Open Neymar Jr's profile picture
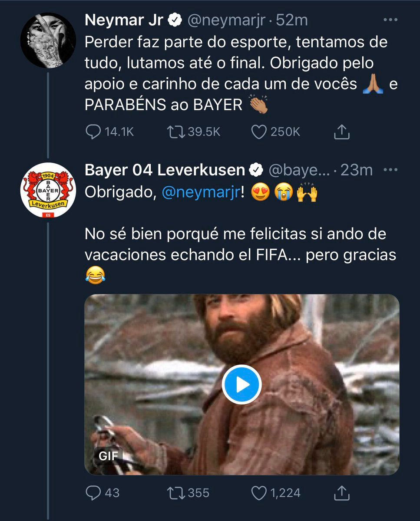 [48, 39]
